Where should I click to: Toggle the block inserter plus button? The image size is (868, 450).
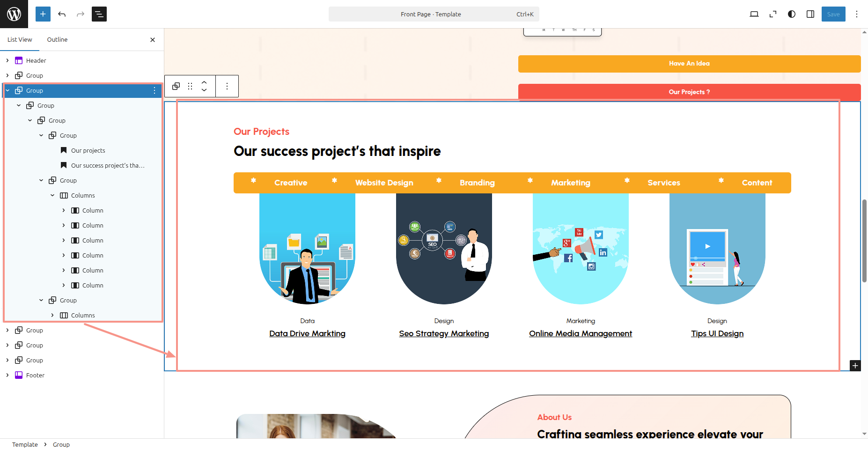43,14
